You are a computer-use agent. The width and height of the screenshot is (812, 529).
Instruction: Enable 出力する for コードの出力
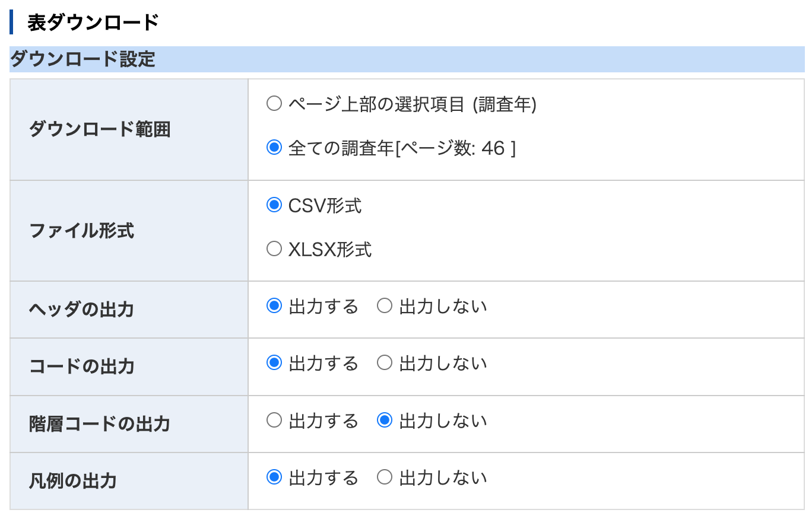coord(274,363)
